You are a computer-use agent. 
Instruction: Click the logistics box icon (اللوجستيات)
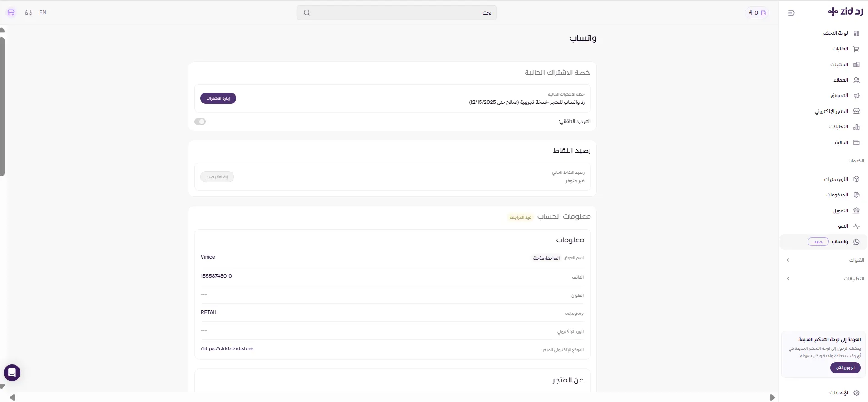tap(857, 179)
